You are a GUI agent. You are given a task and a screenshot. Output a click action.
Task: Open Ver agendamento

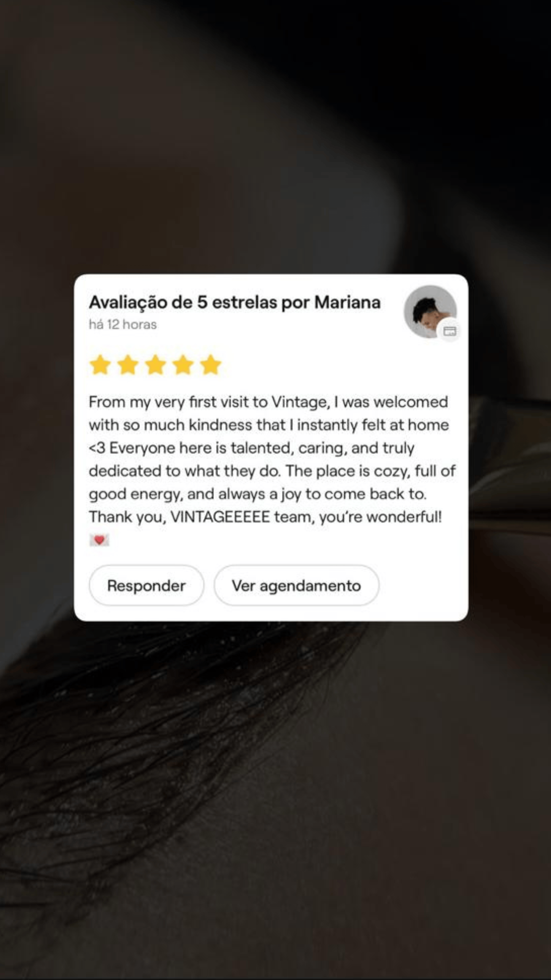pyautogui.click(x=296, y=585)
